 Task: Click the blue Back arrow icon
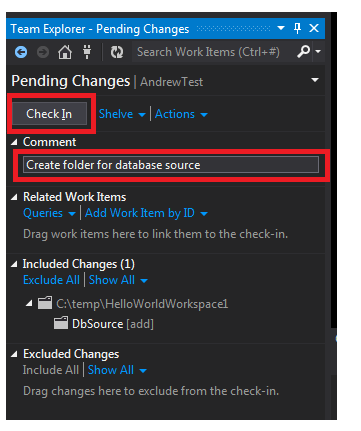coord(21,52)
